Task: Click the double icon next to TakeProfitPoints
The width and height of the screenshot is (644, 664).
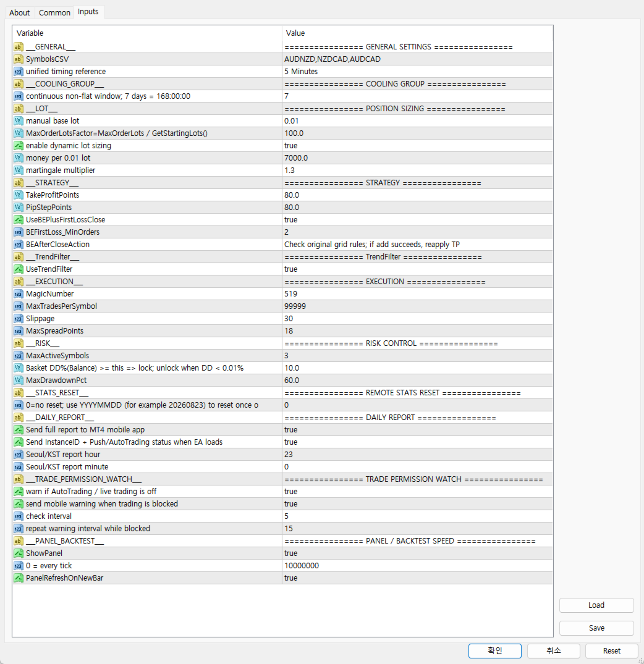Action: pos(18,195)
